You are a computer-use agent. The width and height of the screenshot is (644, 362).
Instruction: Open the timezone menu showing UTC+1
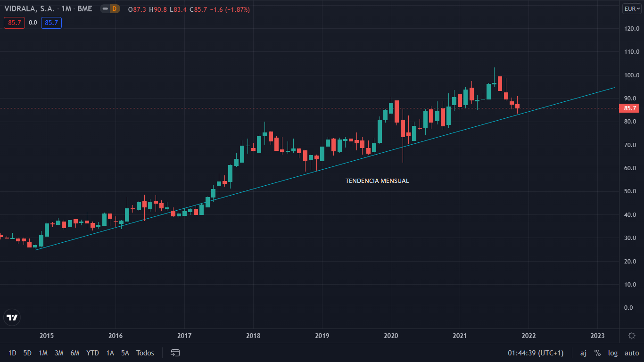[536, 353]
